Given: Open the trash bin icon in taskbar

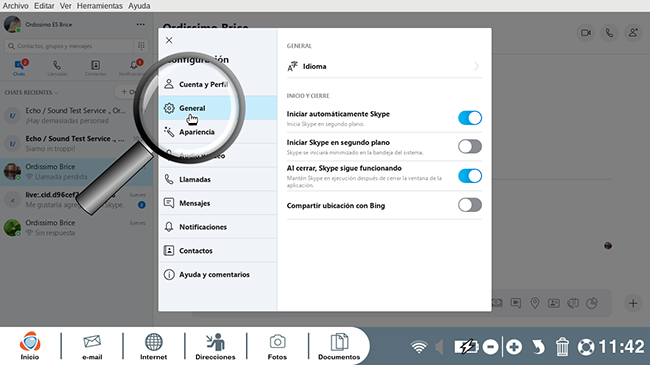Looking at the screenshot, I should pyautogui.click(x=562, y=346).
